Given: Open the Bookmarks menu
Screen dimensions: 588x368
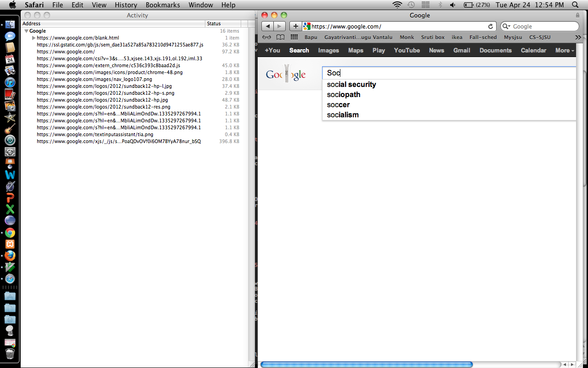Looking at the screenshot, I should (163, 5).
